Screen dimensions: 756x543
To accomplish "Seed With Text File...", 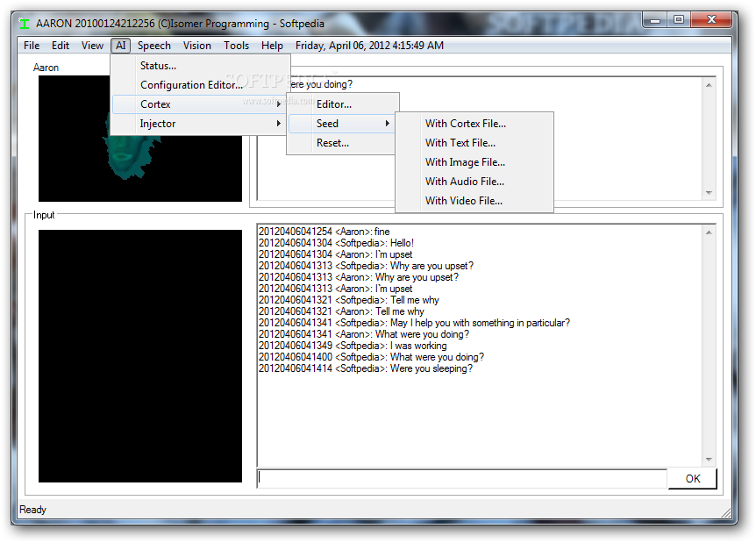I will pyautogui.click(x=474, y=143).
